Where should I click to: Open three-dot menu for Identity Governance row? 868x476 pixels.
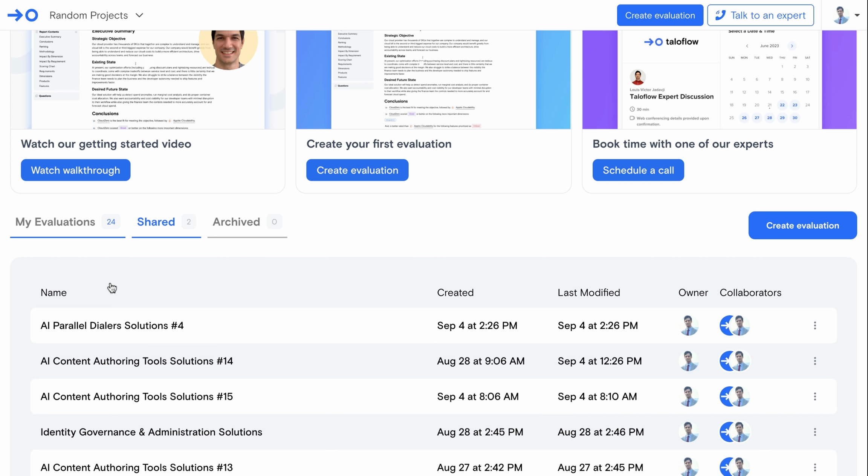coord(815,432)
